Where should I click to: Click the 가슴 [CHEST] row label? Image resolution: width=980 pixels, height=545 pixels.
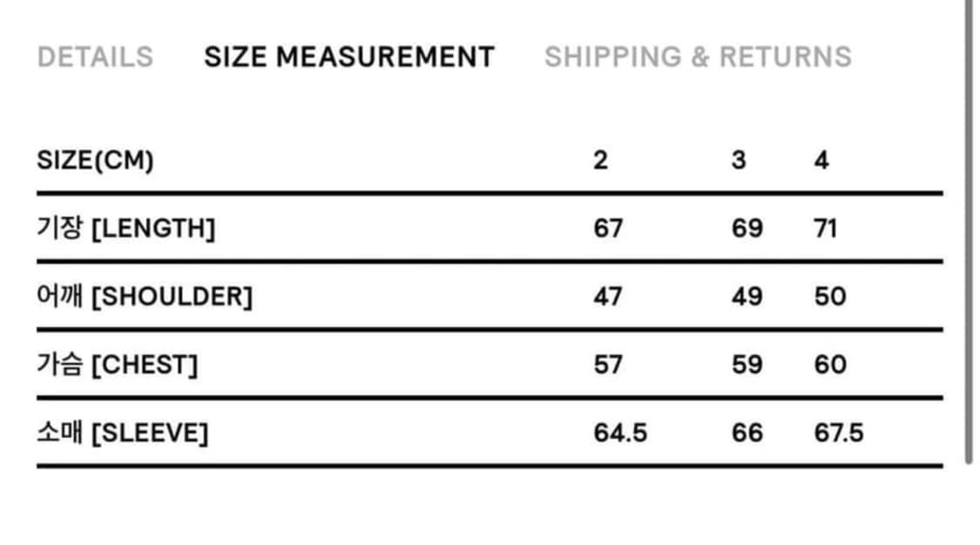pyautogui.click(x=118, y=365)
